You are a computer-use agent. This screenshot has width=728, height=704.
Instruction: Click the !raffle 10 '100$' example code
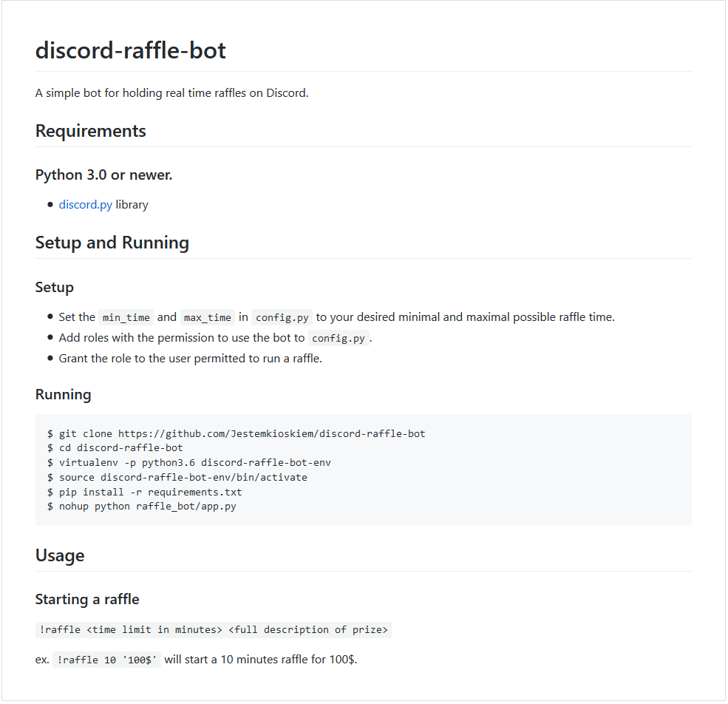coord(106,660)
